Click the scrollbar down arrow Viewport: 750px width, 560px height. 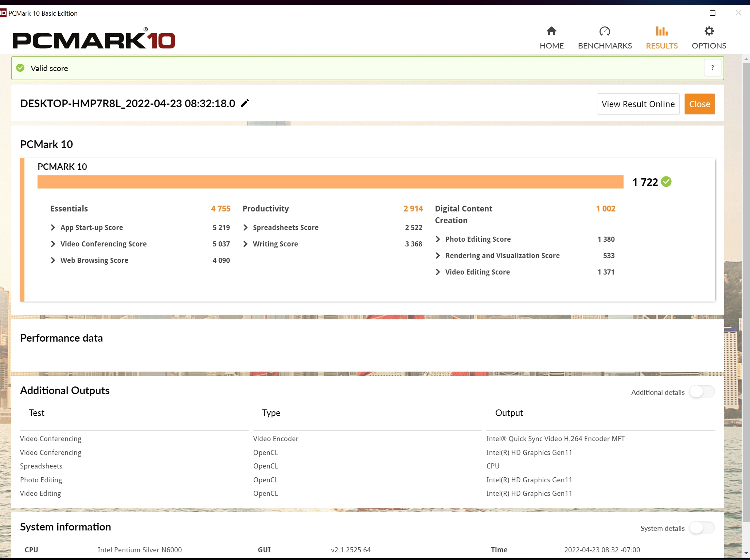pyautogui.click(x=746, y=553)
